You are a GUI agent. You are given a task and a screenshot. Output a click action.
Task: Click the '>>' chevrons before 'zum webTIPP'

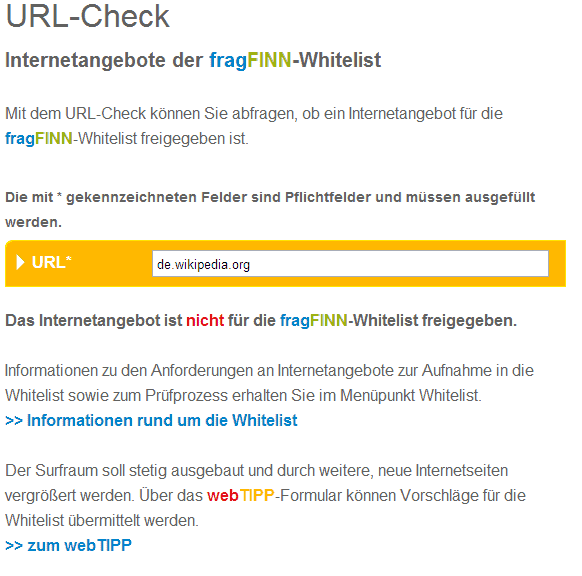(14, 546)
